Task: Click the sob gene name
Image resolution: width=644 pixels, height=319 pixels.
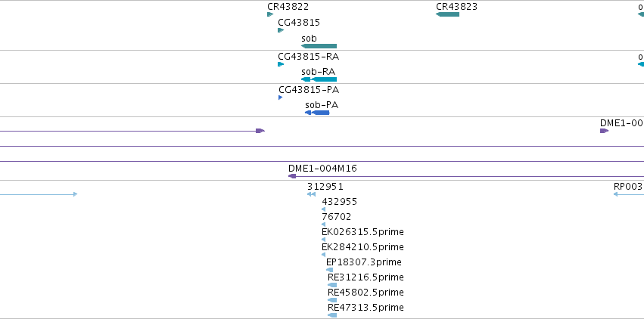Action: (x=309, y=39)
